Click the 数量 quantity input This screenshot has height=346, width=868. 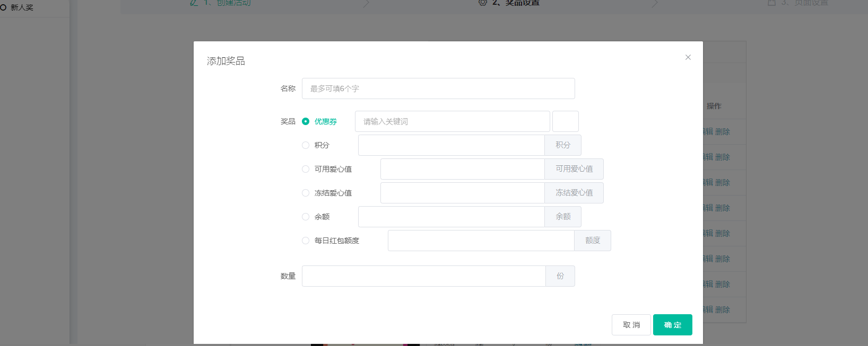[x=423, y=276]
